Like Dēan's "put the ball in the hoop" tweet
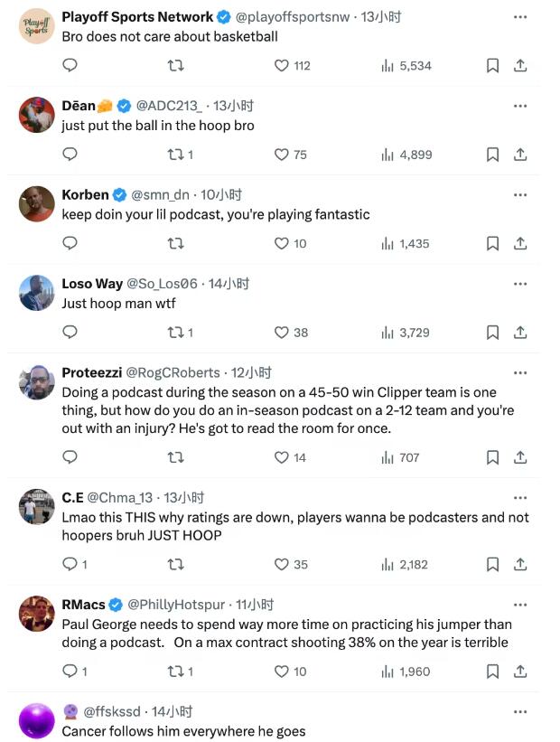 pos(282,155)
